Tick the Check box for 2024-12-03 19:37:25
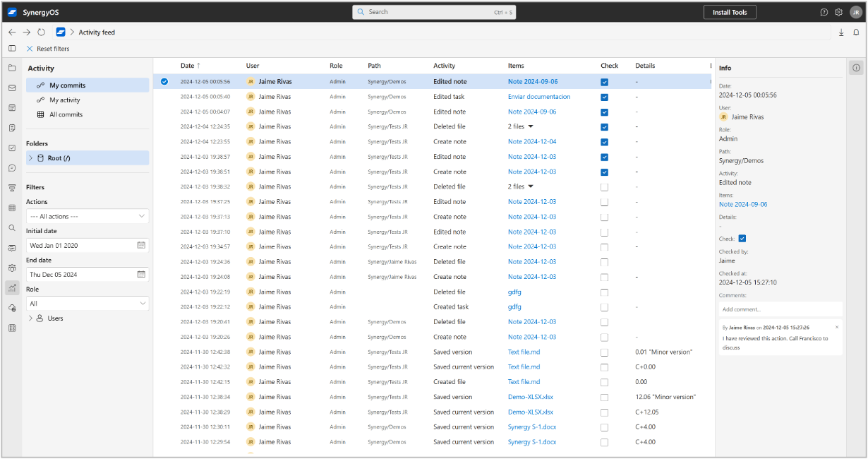This screenshot has height=459, width=868. (x=604, y=202)
